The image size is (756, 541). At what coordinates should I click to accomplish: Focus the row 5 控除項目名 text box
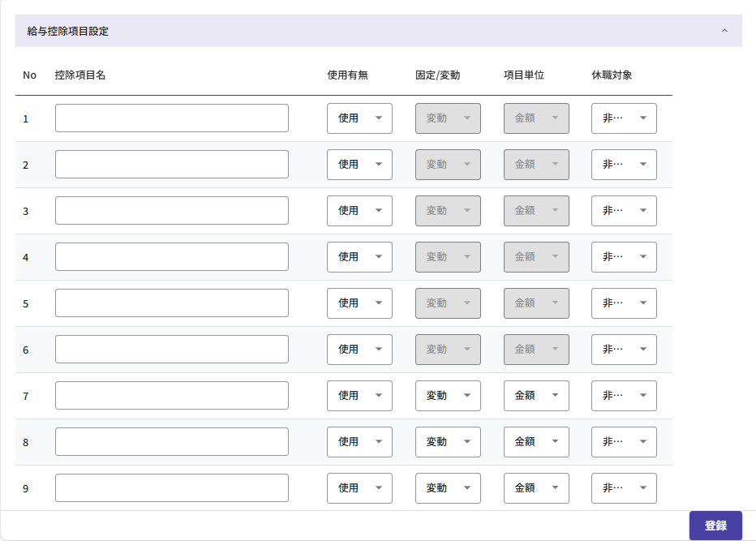[171, 303]
